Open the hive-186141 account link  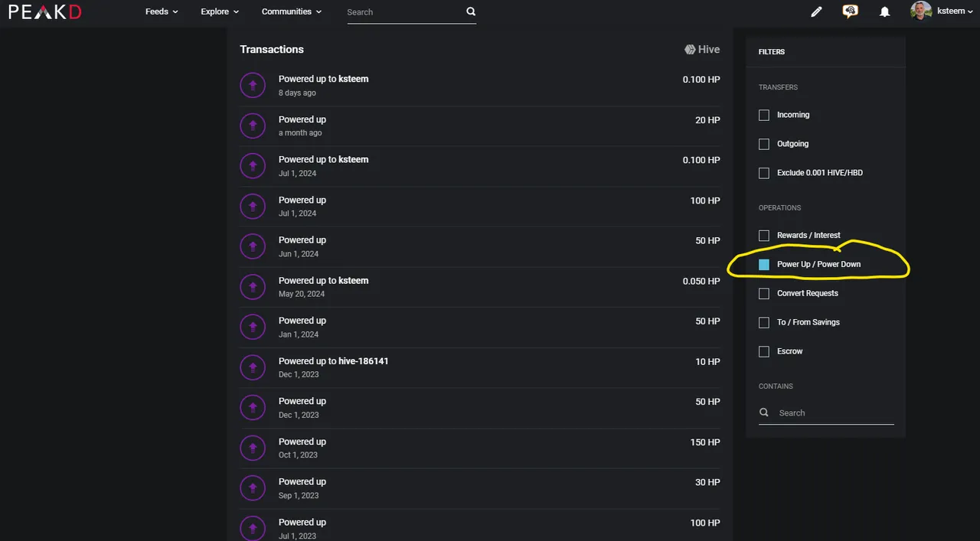tap(364, 361)
